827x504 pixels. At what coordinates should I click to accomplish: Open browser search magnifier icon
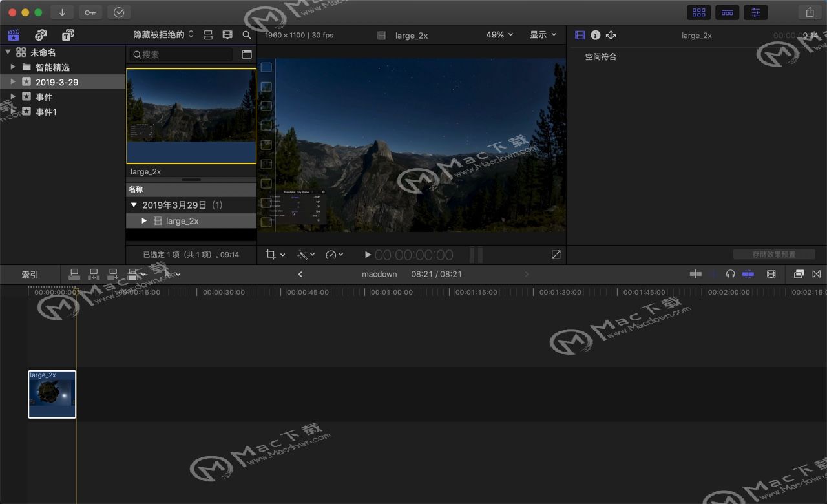click(247, 35)
